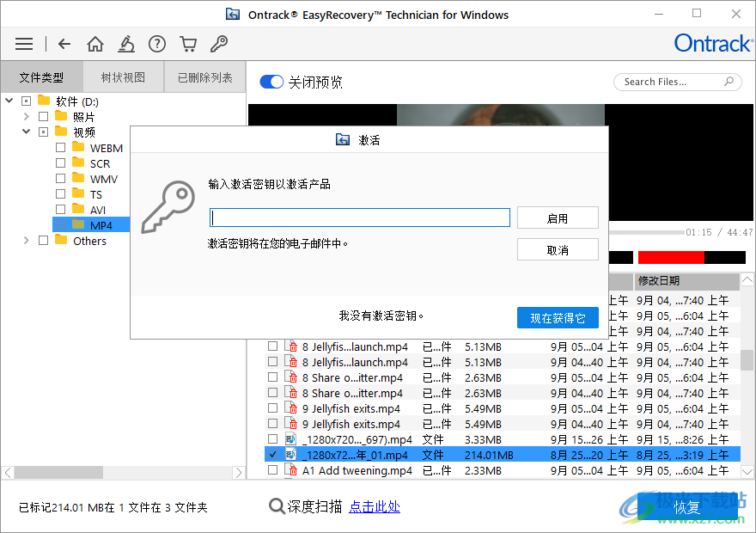
Task: Select the 照片 folder icon
Action: 61,116
